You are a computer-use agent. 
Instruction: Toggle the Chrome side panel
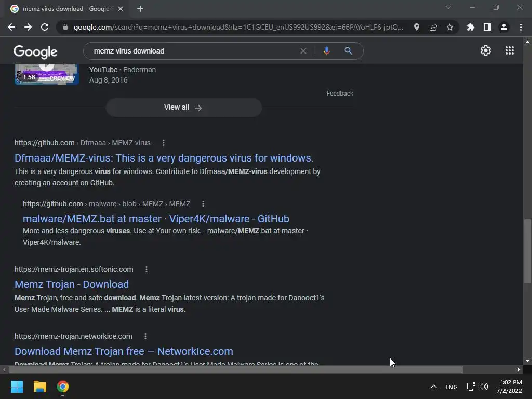(487, 27)
